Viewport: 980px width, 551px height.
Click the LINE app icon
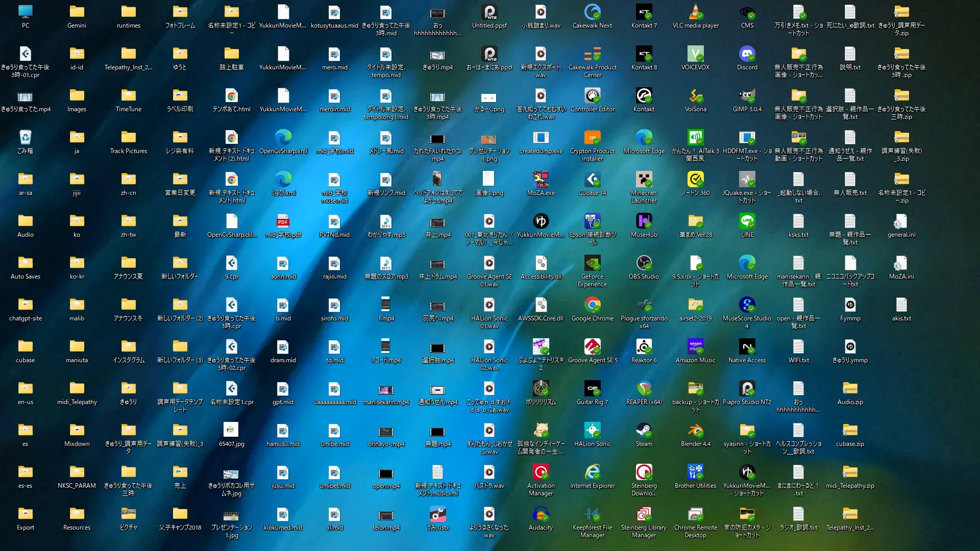click(747, 221)
